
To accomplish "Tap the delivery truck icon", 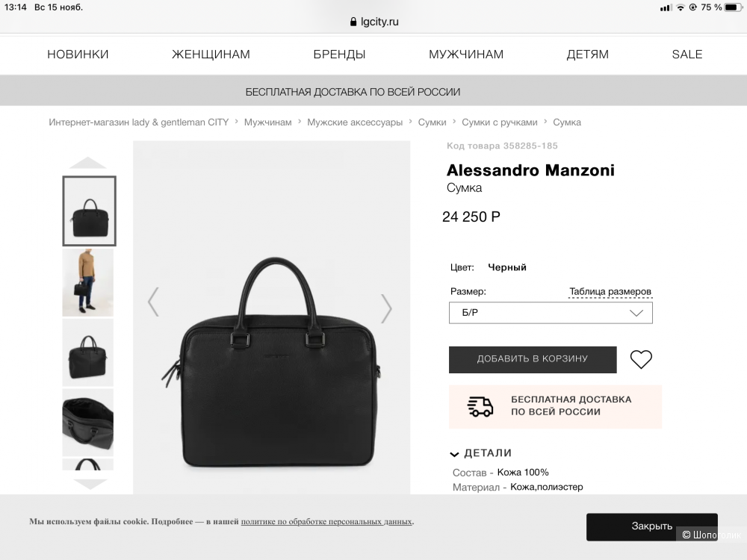I will click(480, 407).
